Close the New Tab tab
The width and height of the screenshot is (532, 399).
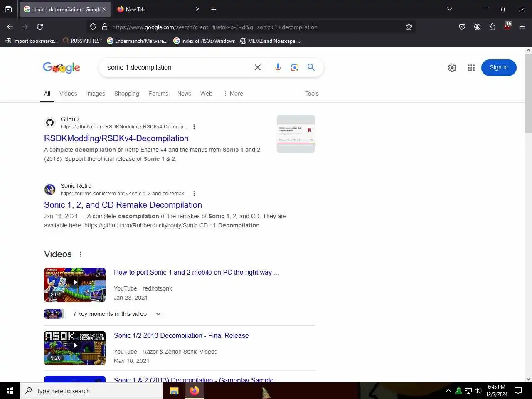point(198,9)
